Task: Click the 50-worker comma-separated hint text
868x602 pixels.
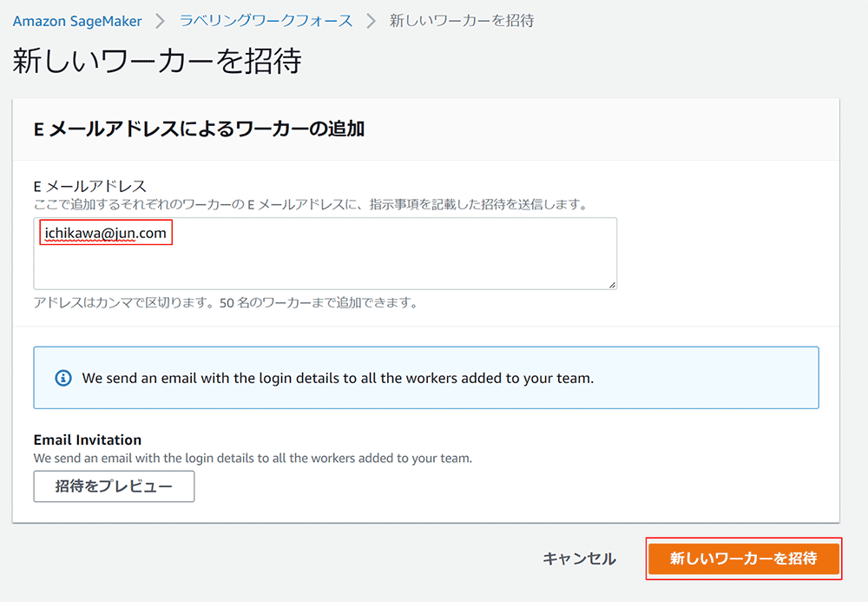Action: point(226,303)
